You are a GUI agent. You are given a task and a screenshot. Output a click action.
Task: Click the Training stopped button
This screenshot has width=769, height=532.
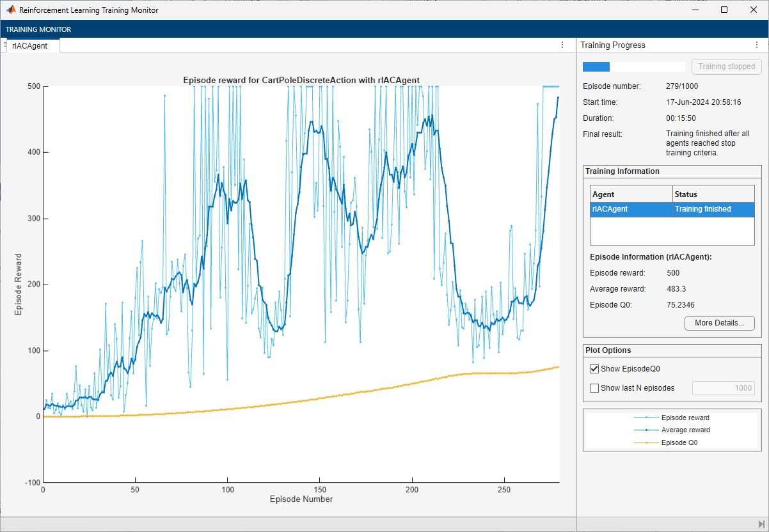(726, 66)
